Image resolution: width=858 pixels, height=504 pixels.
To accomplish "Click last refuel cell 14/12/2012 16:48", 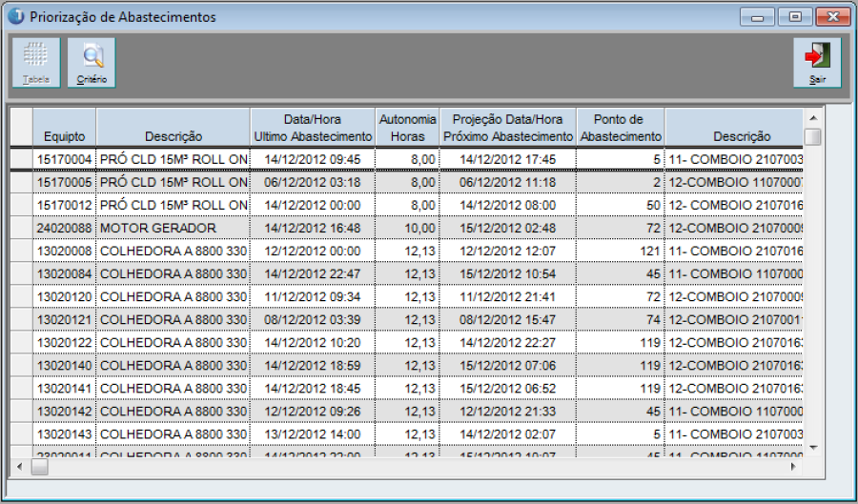I will point(313,228).
